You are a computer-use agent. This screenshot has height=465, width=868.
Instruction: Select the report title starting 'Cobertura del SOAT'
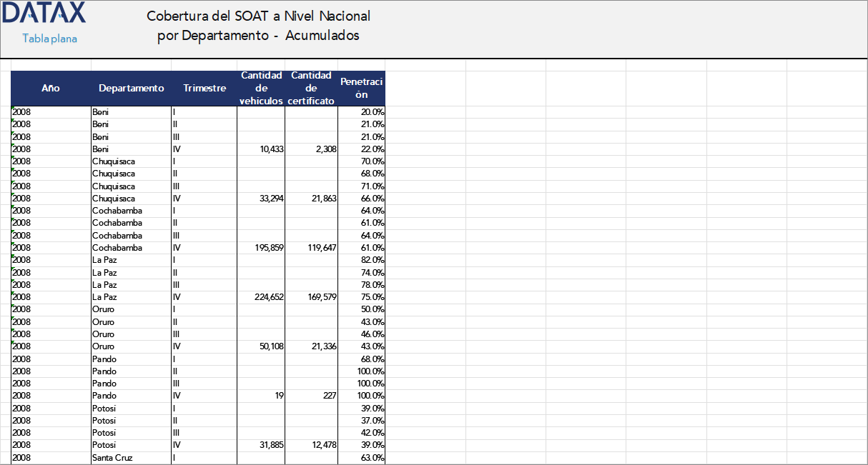click(x=258, y=16)
